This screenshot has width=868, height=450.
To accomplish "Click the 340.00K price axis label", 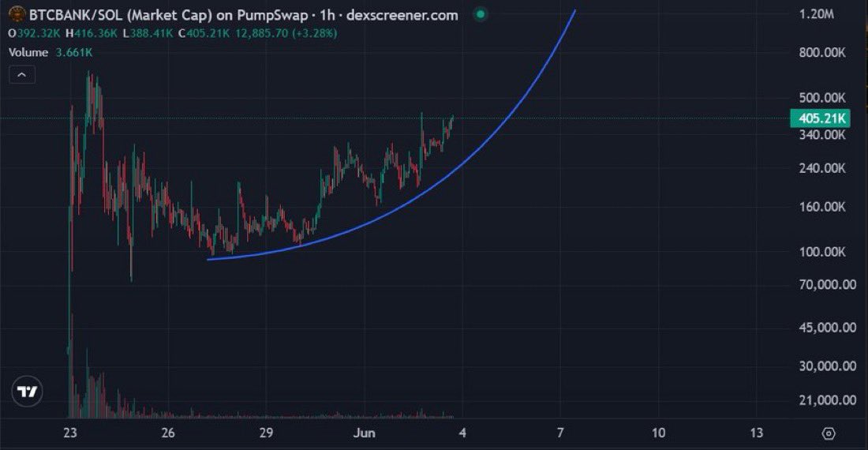I will (822, 134).
